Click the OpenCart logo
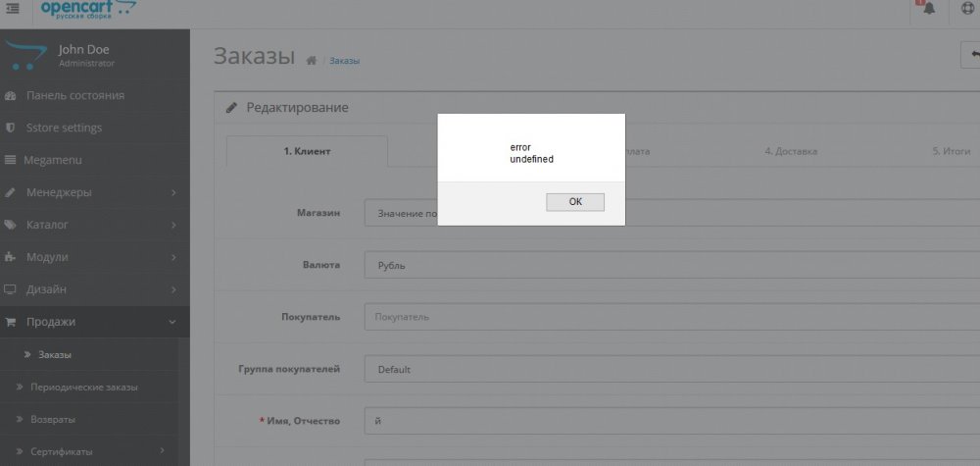Screen dimensions: 980x466 pyautogui.click(x=89, y=10)
